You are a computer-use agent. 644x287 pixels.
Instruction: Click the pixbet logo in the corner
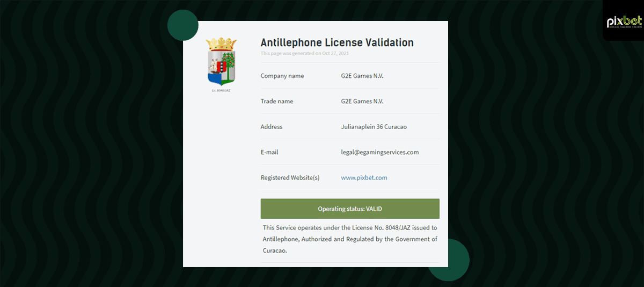(624, 21)
